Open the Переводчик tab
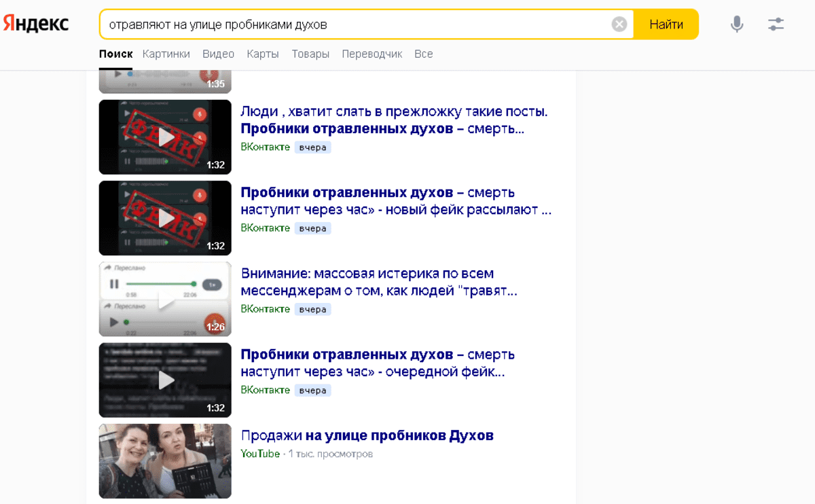This screenshot has width=815, height=504. pyautogui.click(x=372, y=54)
